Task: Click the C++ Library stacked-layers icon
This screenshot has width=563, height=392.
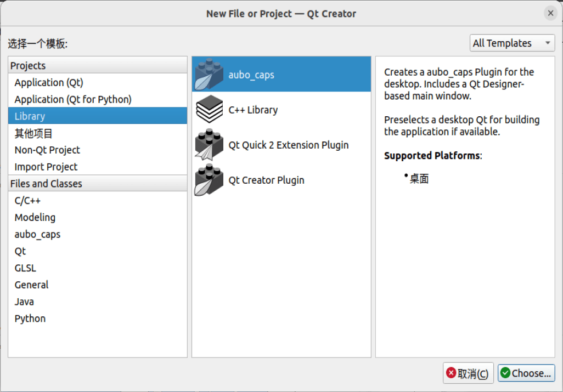Action: point(209,110)
